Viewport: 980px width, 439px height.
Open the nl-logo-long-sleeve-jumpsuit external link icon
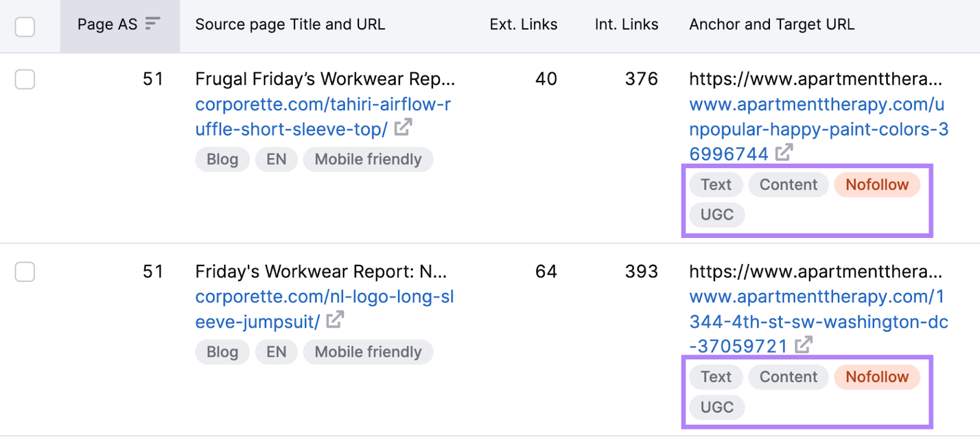(334, 320)
